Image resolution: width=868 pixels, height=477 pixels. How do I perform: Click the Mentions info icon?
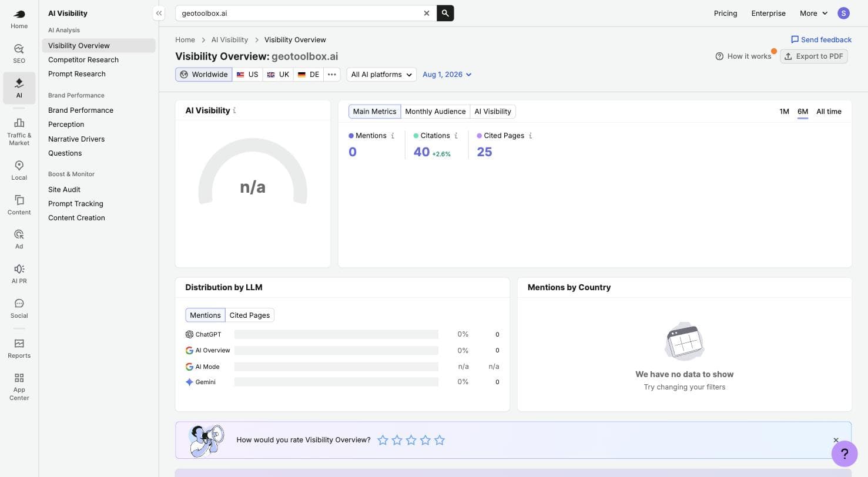[393, 136]
